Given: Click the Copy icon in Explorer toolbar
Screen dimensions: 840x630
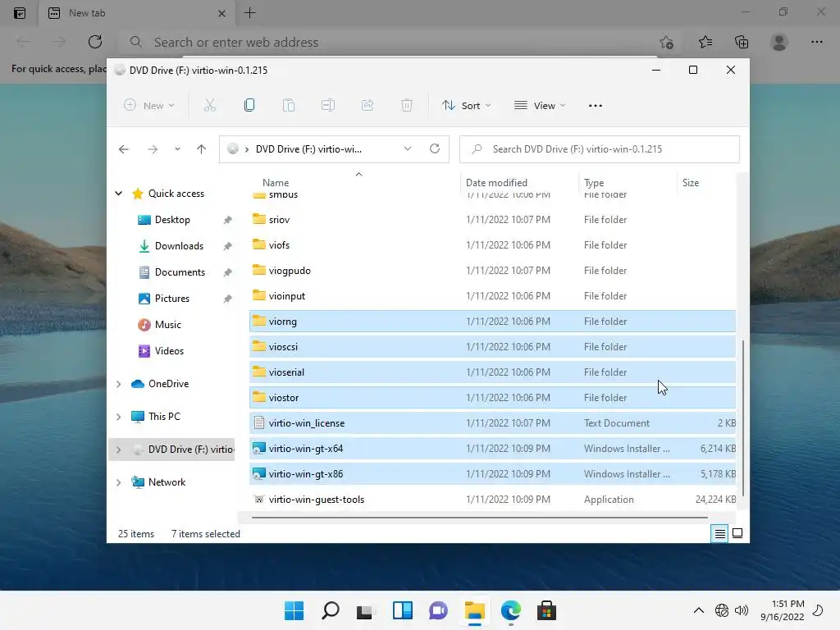Looking at the screenshot, I should (x=249, y=106).
